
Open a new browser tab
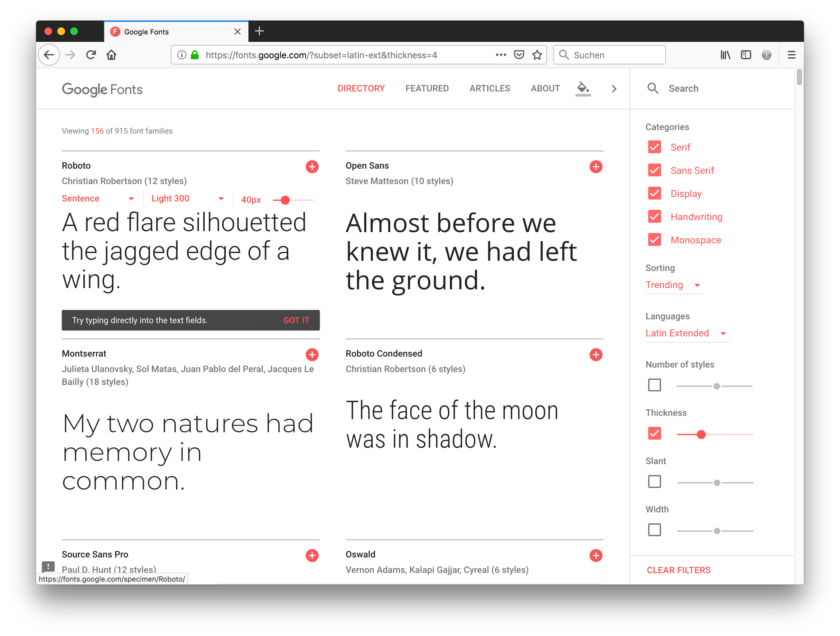(x=259, y=31)
